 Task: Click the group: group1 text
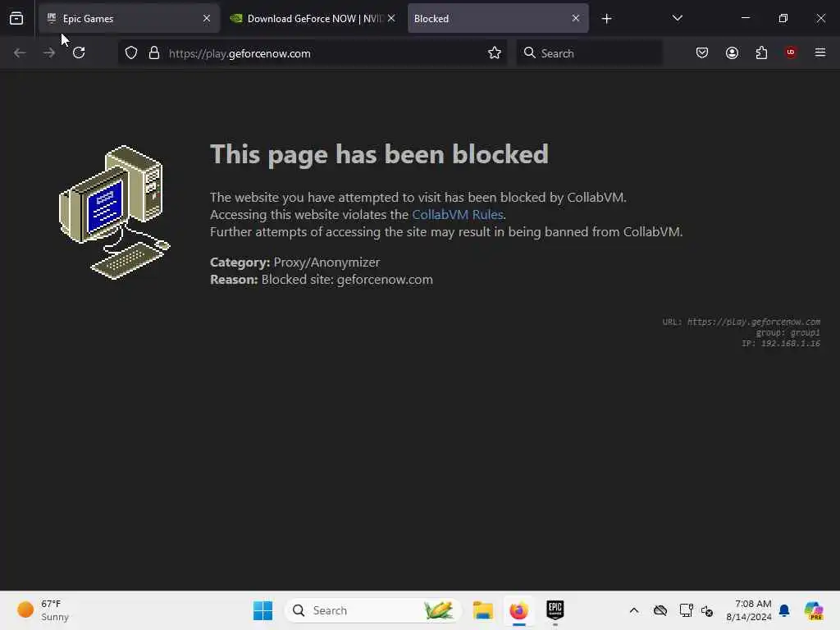pos(788,332)
